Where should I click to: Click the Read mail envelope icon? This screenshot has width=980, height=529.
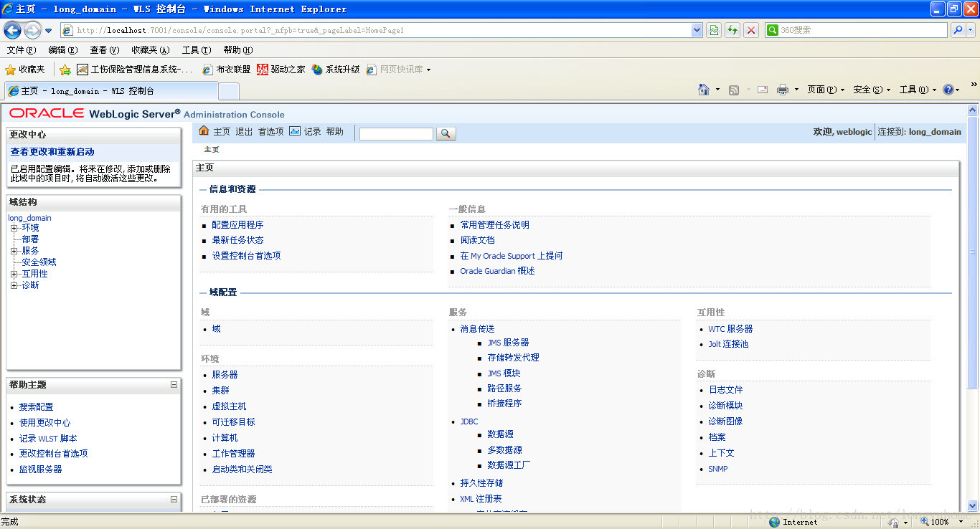763,90
